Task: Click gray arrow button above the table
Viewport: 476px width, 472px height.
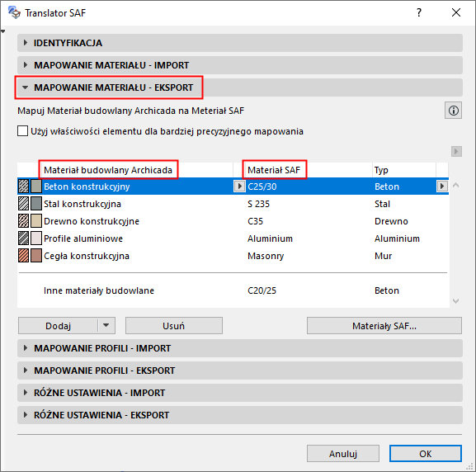Action: point(456,151)
